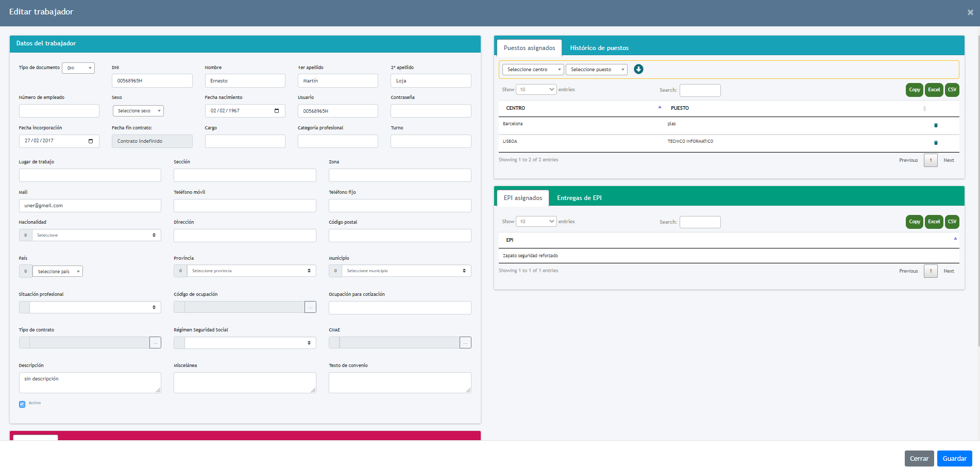This screenshot has height=467, width=980.
Task: Export Puestos table as CSV
Action: (952, 90)
